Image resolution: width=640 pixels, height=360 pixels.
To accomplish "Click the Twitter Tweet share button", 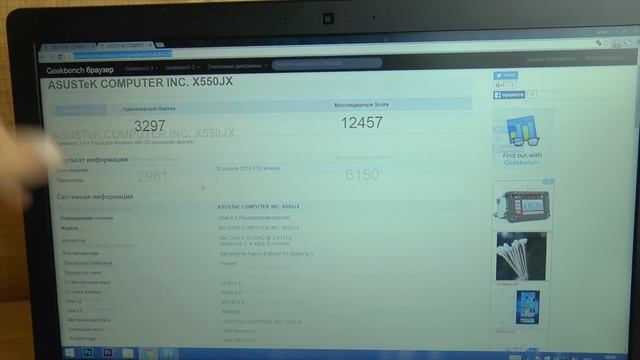I will pyautogui.click(x=505, y=75).
